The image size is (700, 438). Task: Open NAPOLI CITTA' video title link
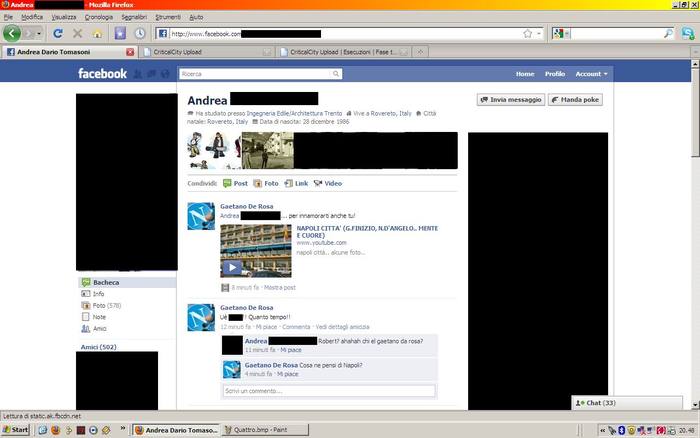pyautogui.click(x=367, y=232)
